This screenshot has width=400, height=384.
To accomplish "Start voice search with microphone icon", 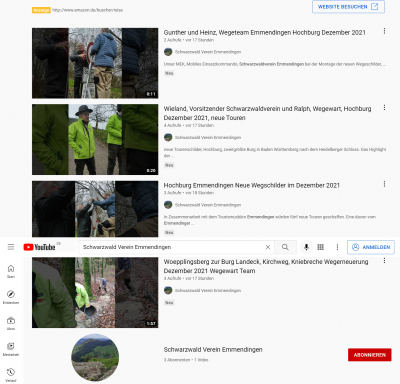I will point(306,247).
